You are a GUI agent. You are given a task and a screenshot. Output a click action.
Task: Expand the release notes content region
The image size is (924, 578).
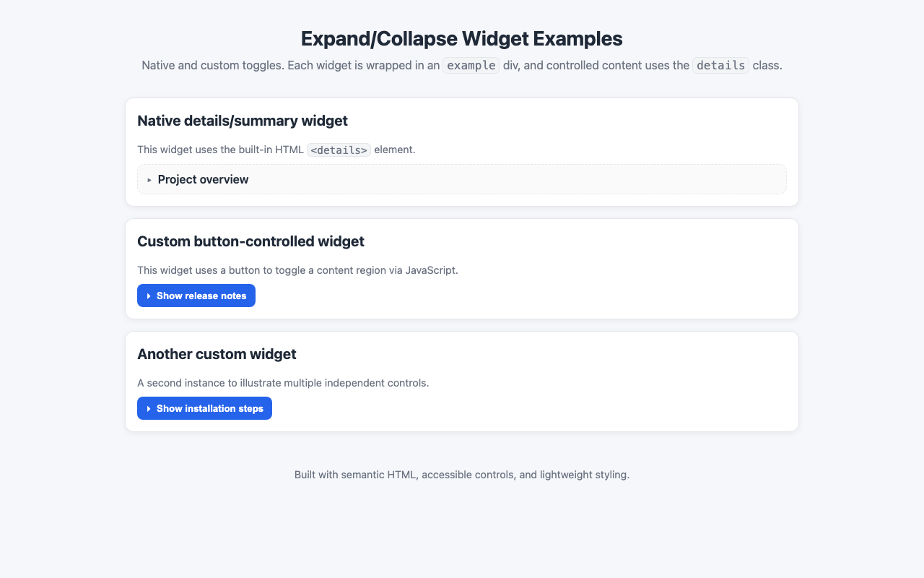point(196,296)
